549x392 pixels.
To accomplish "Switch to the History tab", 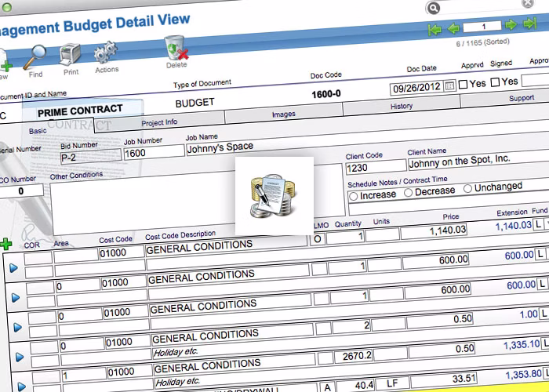I will point(401,106).
